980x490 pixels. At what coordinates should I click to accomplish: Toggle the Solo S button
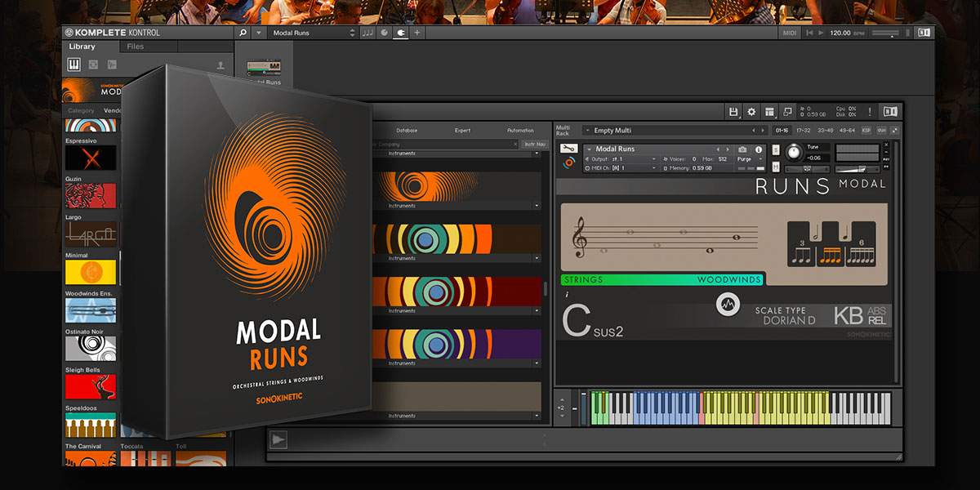[775, 149]
